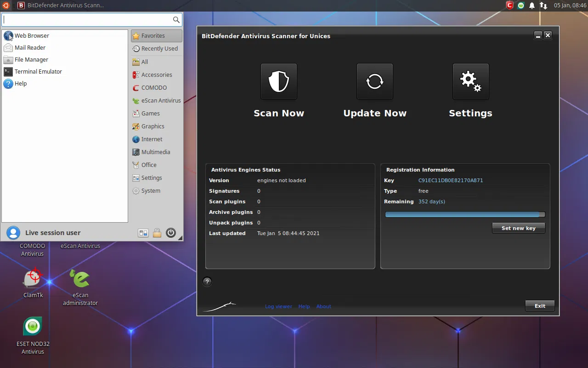Click the last updated date "Tue Jan 5 08:44:45 2021"

coord(288,233)
